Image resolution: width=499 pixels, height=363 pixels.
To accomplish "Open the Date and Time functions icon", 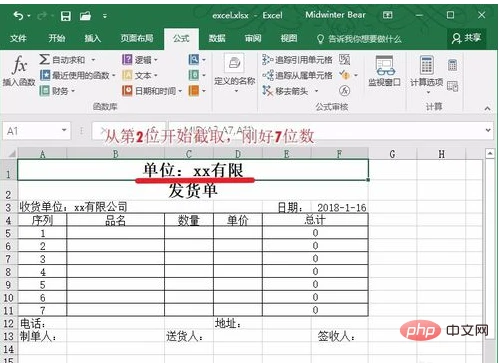I will pyautogui.click(x=127, y=91).
